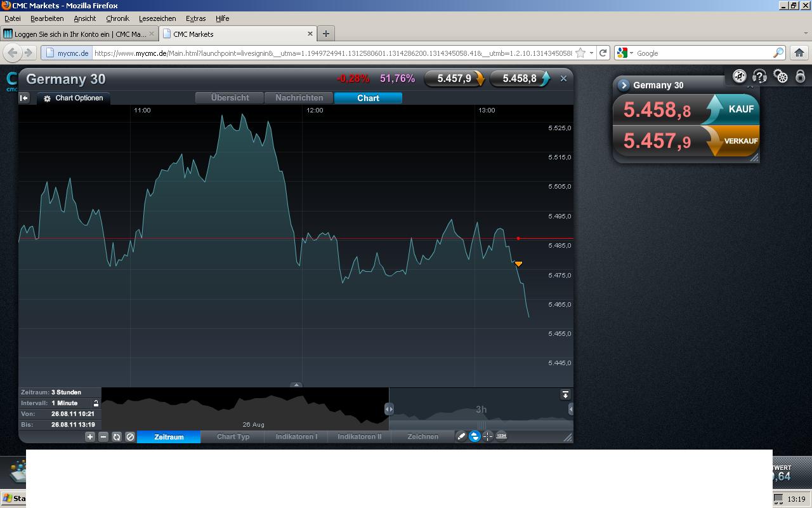
Task: Open the Chronik menu
Action: tap(117, 18)
